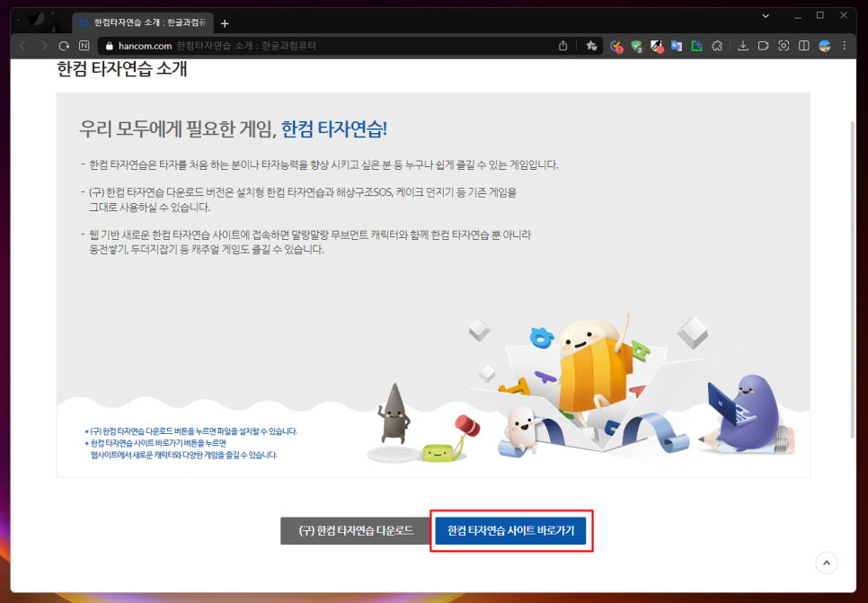Open the extension with the red zero badge
The height and width of the screenshot is (603, 868).
(616, 47)
